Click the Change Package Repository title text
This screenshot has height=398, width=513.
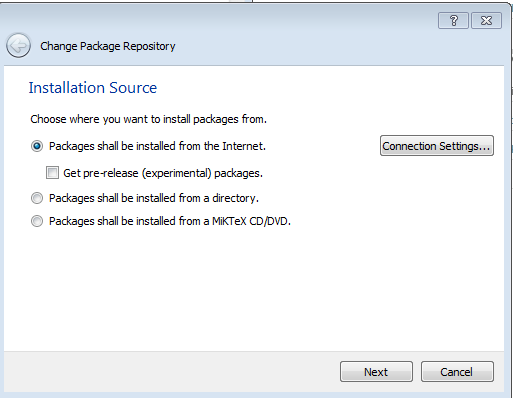[108, 46]
